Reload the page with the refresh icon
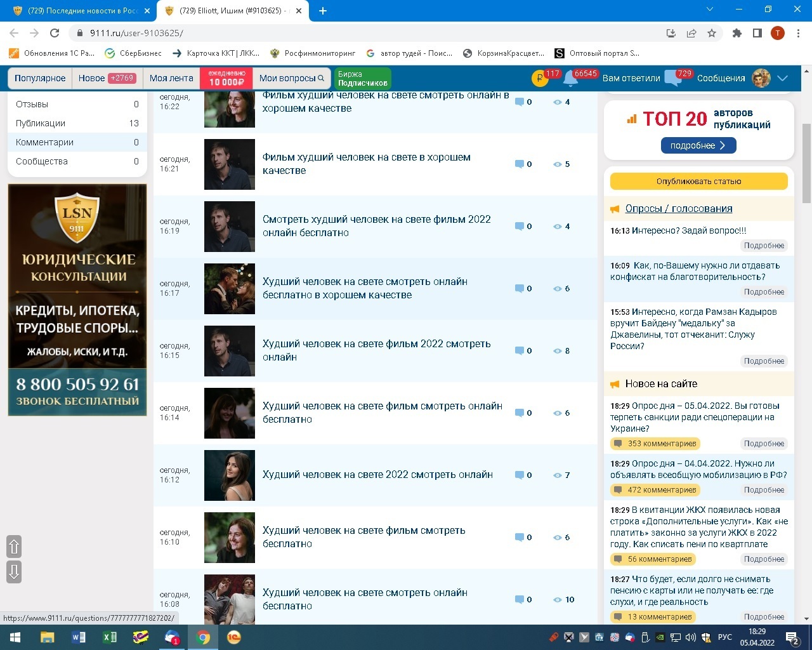This screenshot has width=812, height=650. (55, 33)
